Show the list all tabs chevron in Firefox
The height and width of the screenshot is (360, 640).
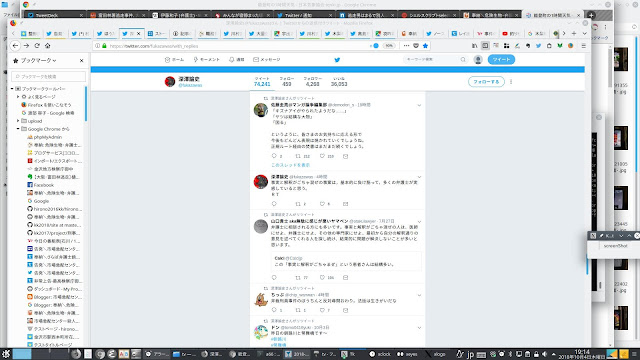584,33
